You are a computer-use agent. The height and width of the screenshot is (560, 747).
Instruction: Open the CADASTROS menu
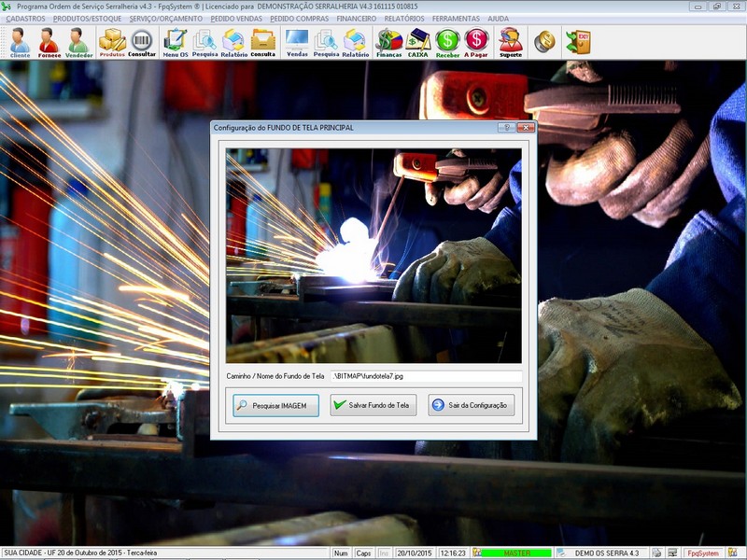pos(26,19)
